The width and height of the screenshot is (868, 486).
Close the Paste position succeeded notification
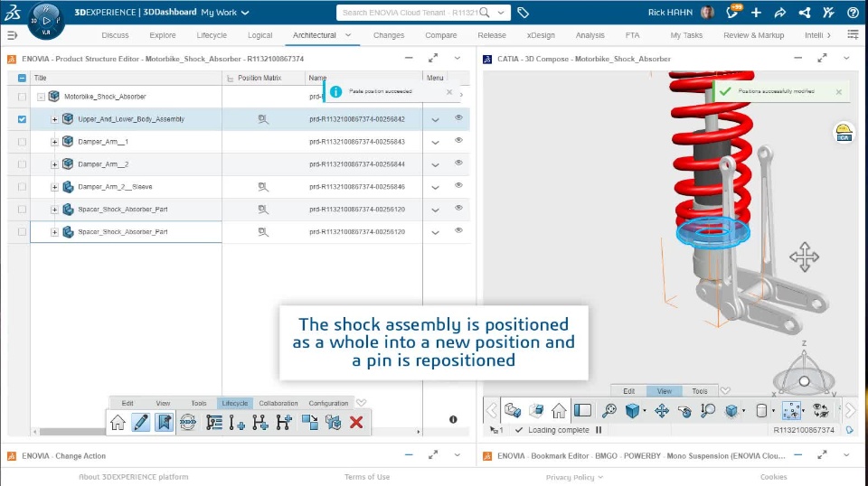[x=449, y=92]
